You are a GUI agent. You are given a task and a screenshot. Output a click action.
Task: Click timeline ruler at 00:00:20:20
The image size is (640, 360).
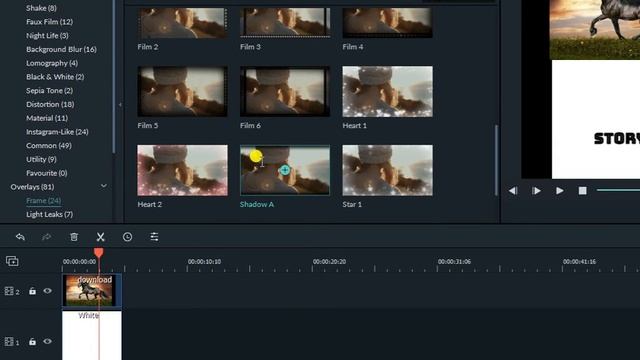pyautogui.click(x=329, y=262)
